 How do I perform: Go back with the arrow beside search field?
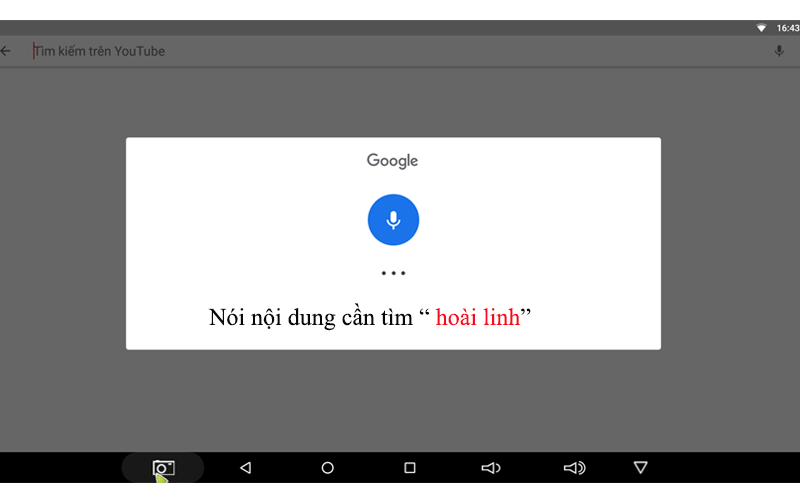[x=6, y=51]
